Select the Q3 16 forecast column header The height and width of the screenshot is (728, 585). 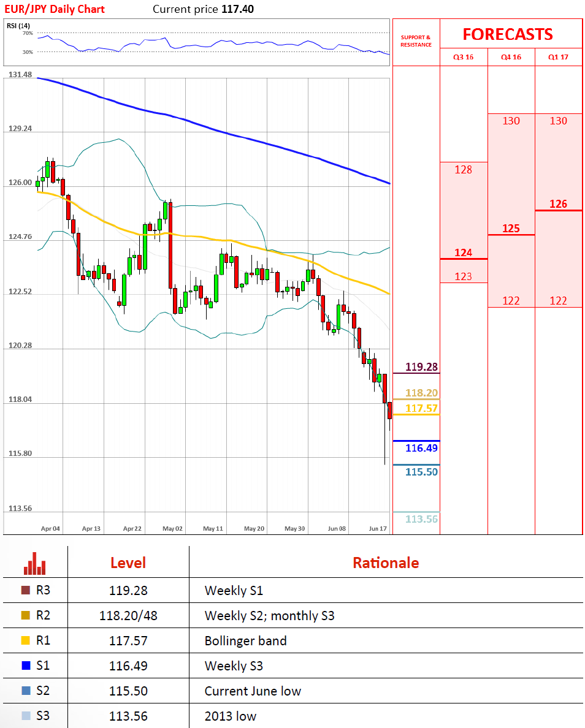(x=463, y=57)
